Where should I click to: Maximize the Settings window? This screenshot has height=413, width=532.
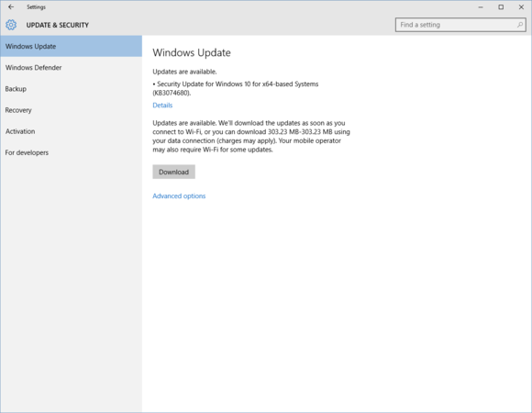tap(501, 7)
